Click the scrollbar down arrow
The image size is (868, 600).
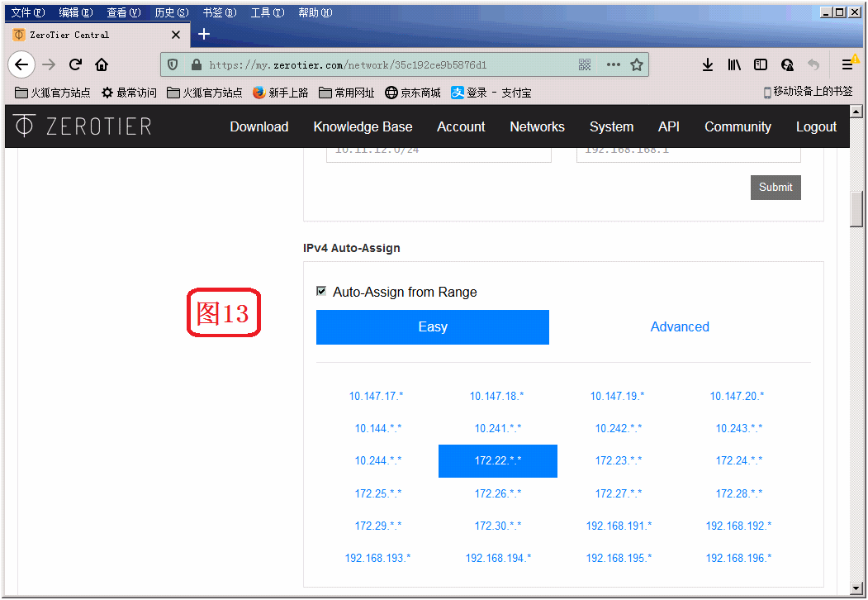click(x=856, y=588)
